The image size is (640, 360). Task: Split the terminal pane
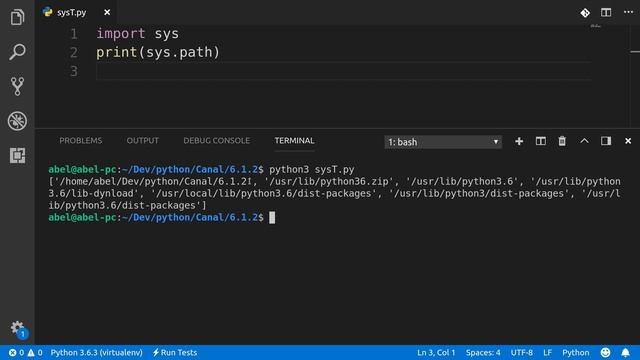pyautogui.click(x=541, y=141)
